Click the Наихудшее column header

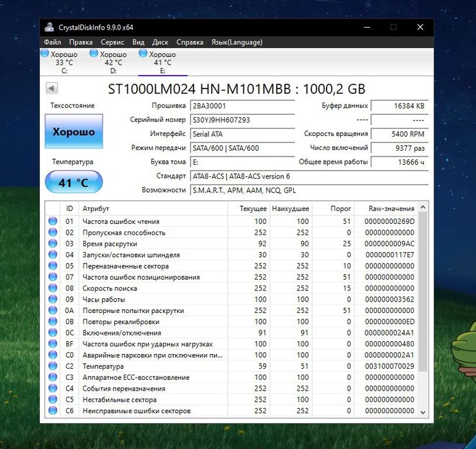tap(291, 208)
